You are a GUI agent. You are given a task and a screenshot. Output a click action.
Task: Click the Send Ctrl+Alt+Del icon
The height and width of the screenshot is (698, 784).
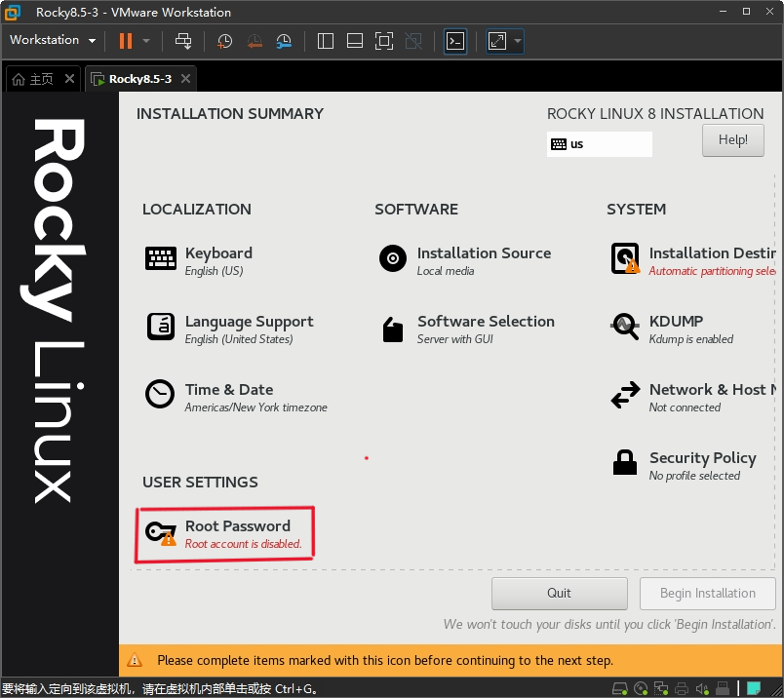point(183,41)
